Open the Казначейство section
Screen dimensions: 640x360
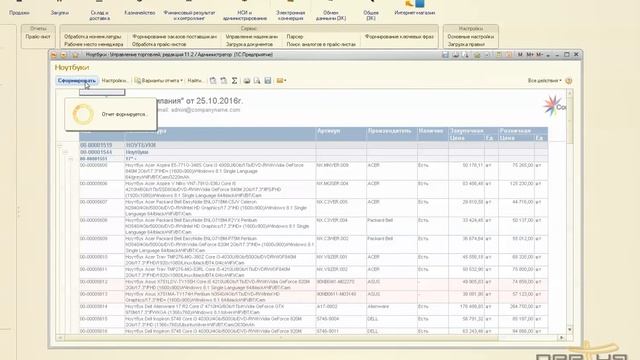pos(140,13)
